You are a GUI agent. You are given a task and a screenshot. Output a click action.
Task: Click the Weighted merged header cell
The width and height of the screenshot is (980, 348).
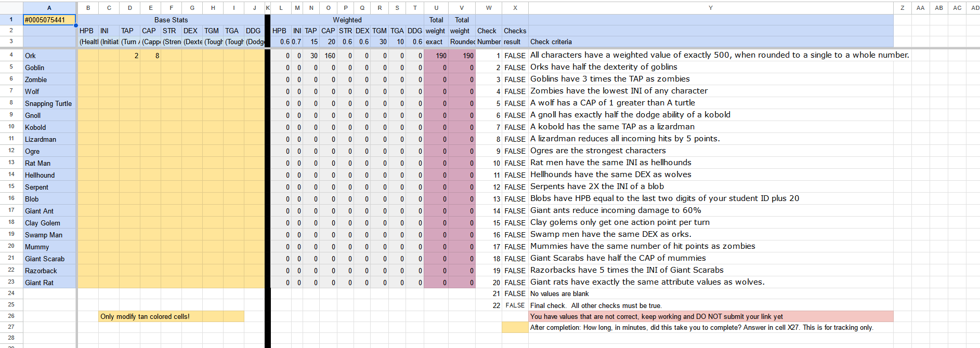[x=347, y=20]
